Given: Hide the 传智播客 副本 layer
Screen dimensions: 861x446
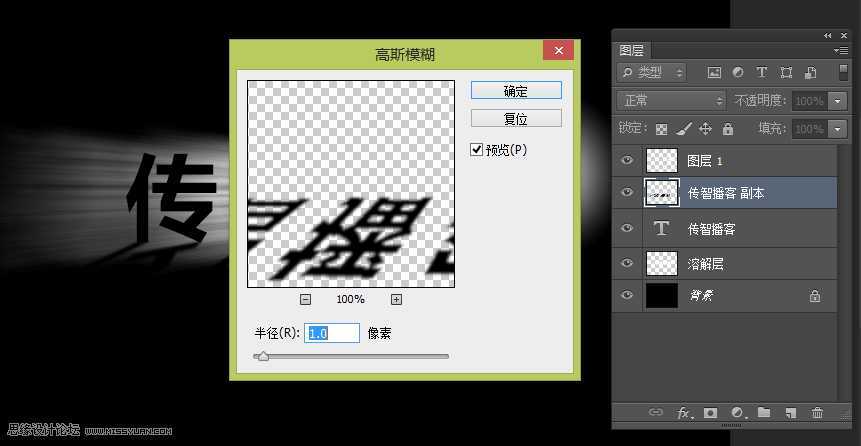Looking at the screenshot, I should coord(627,192).
